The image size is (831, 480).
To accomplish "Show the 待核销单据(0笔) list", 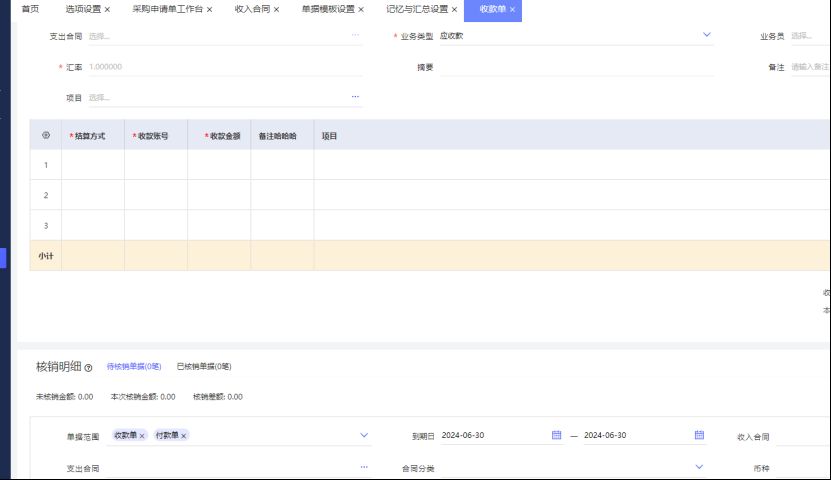I will (134, 367).
